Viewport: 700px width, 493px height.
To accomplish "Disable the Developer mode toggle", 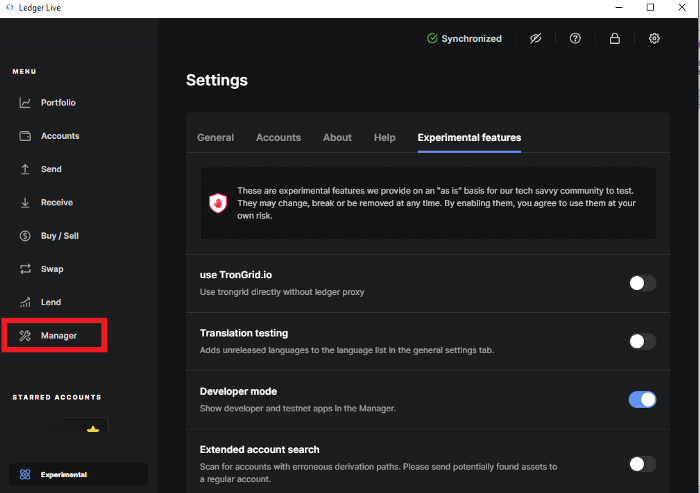I will [x=642, y=400].
